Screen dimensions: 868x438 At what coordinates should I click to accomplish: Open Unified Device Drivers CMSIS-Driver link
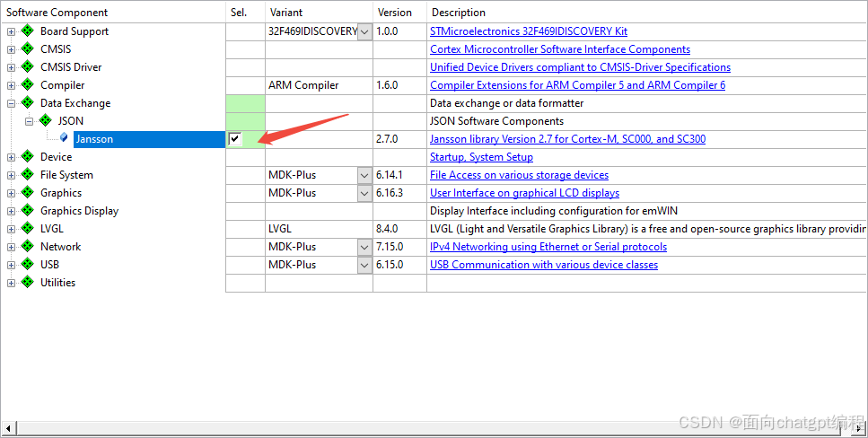580,67
